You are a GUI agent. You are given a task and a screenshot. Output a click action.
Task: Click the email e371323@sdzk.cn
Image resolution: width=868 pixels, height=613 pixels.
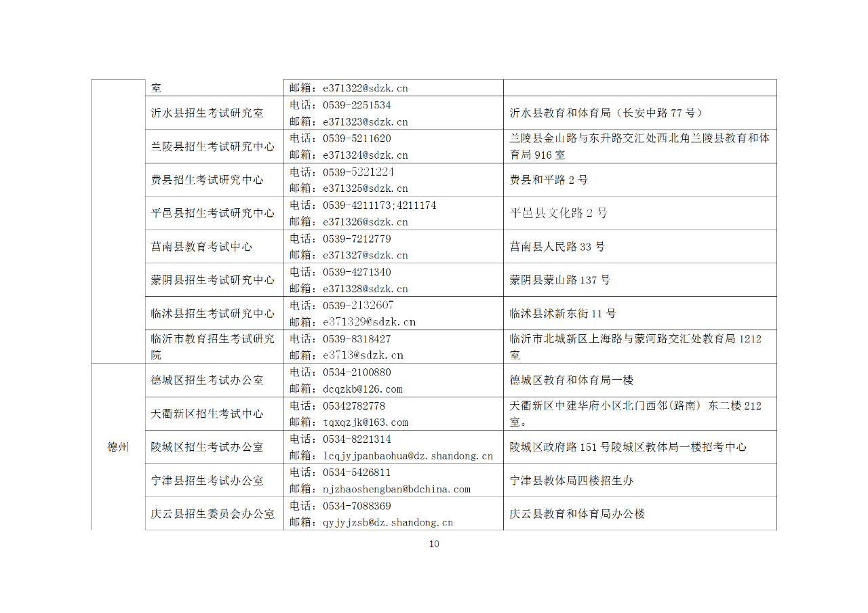pos(365,122)
